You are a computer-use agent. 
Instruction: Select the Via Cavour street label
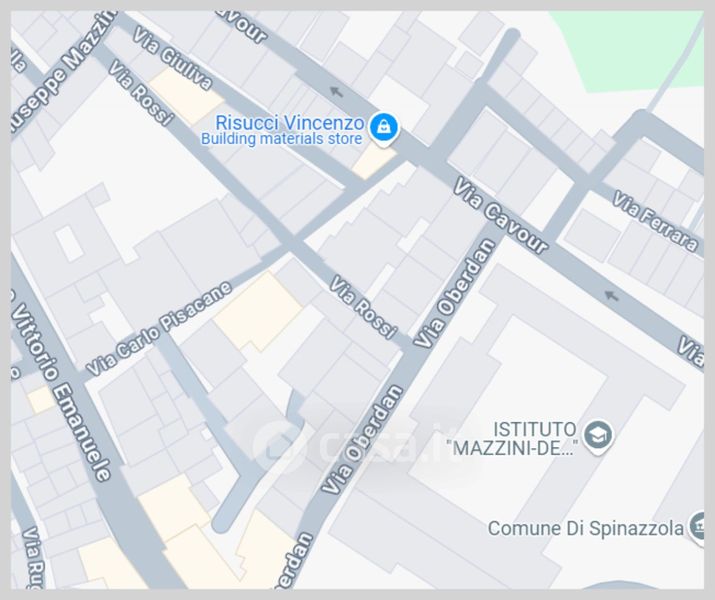tap(500, 215)
